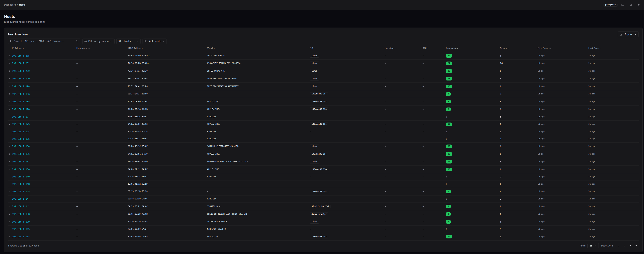Navigate to Dashboard via the breadcrumb
Image resolution: width=644 pixels, height=254 pixels.
[10, 4]
